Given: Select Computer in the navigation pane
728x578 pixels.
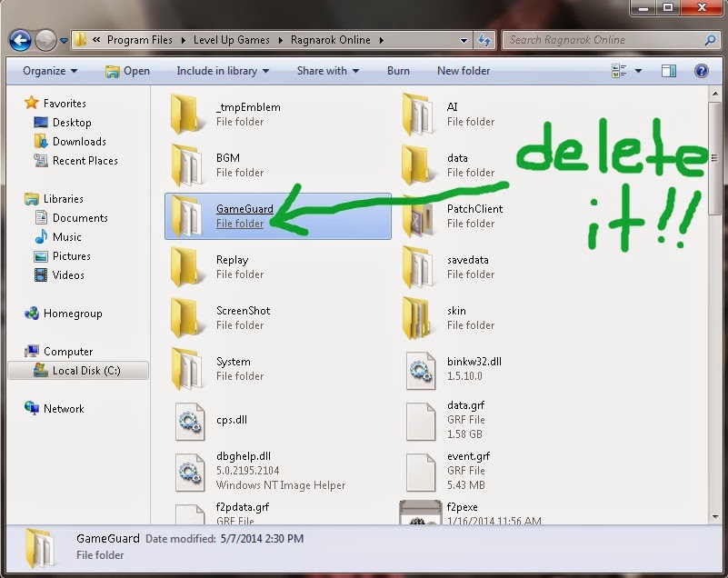Looking at the screenshot, I should tap(58, 352).
